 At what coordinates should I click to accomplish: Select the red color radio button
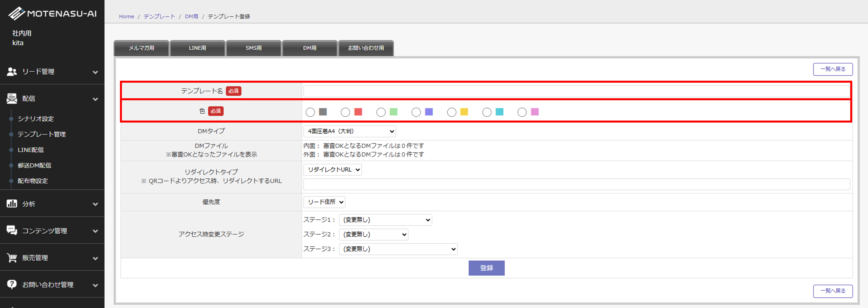click(x=345, y=112)
